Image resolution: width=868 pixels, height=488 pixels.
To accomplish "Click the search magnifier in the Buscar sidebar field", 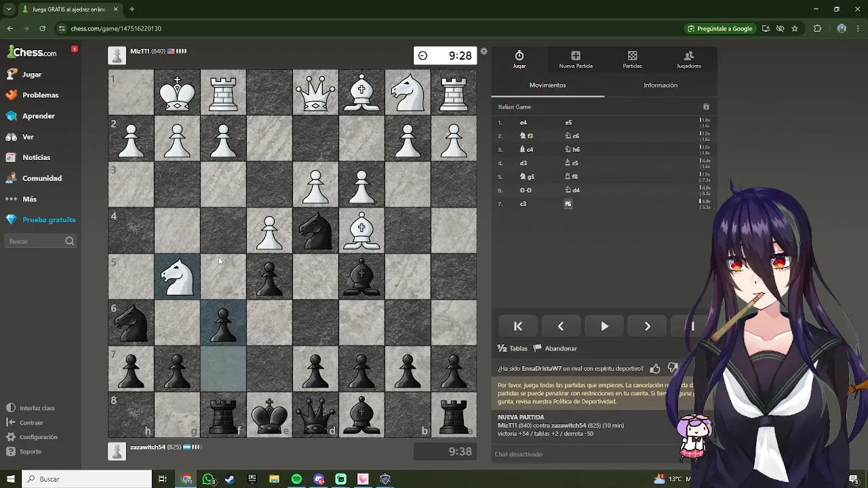I will (69, 241).
